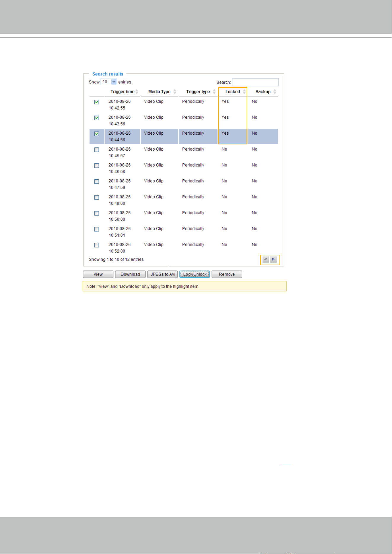Sort by Media Type column arrows
The width and height of the screenshot is (392, 554).
click(x=175, y=92)
